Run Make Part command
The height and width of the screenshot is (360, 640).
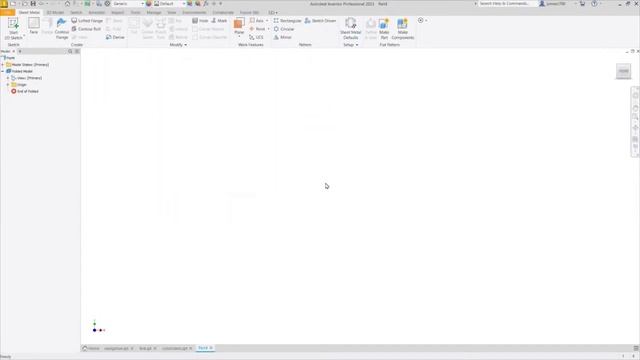[x=384, y=29]
